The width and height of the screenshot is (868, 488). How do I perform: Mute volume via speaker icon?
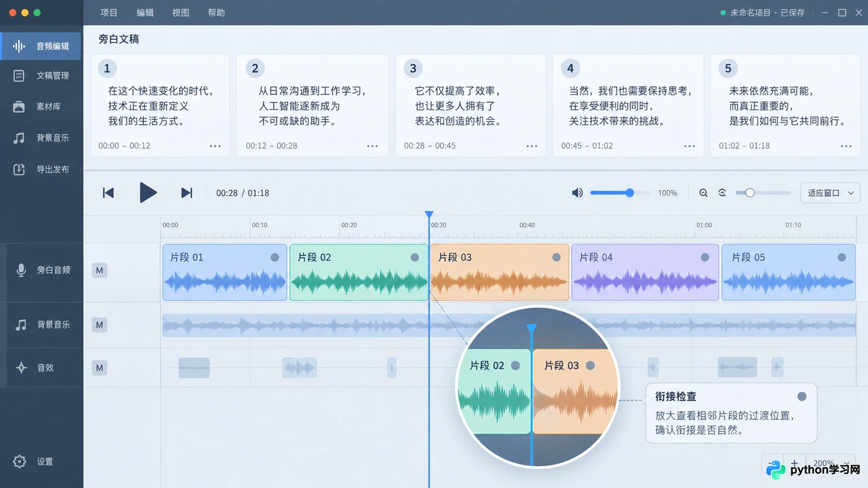(577, 193)
